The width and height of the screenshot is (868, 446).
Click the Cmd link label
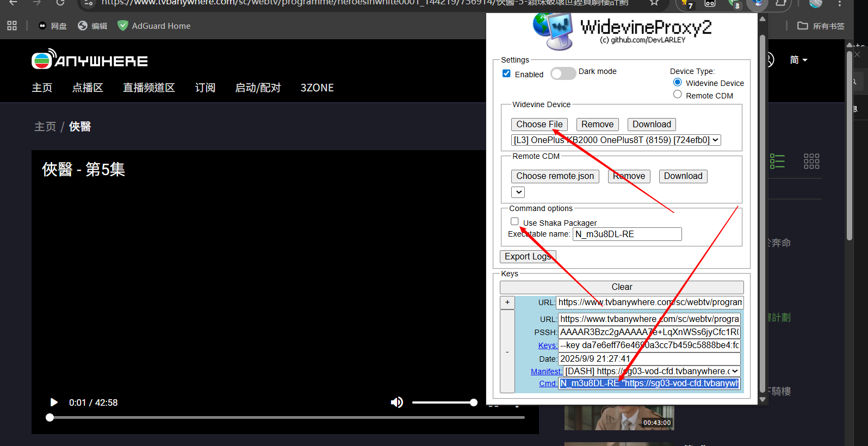coord(548,383)
